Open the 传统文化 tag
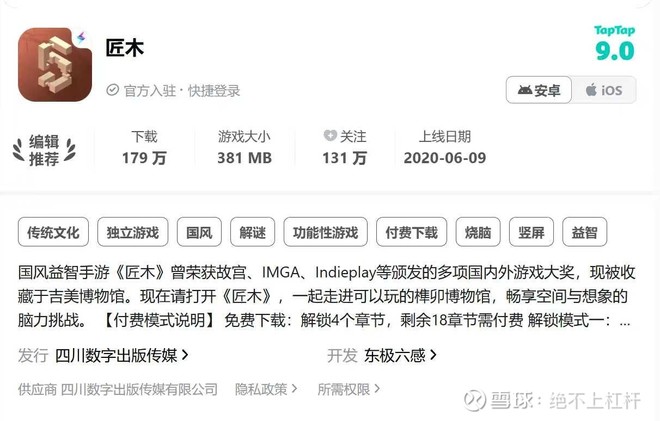Image resolution: width=660 pixels, height=421 pixels. (53, 232)
